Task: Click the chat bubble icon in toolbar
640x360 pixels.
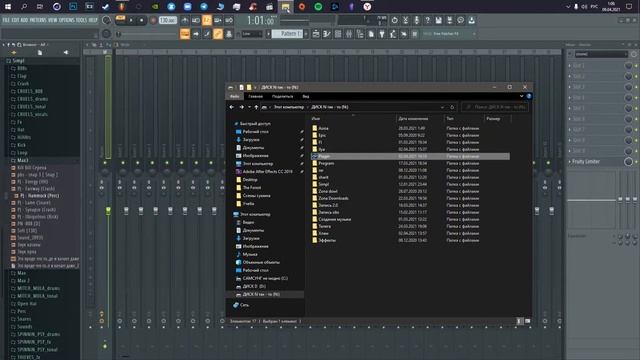Action: pyautogui.click(x=460, y=20)
